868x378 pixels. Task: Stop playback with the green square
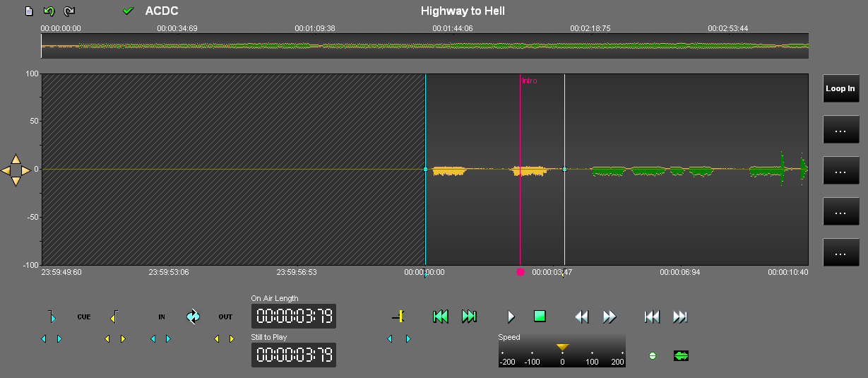[x=540, y=317]
